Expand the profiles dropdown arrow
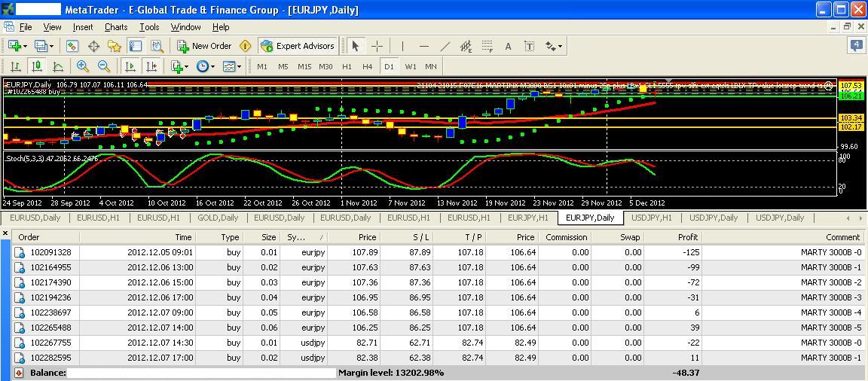The height and width of the screenshot is (381, 868). click(x=51, y=47)
